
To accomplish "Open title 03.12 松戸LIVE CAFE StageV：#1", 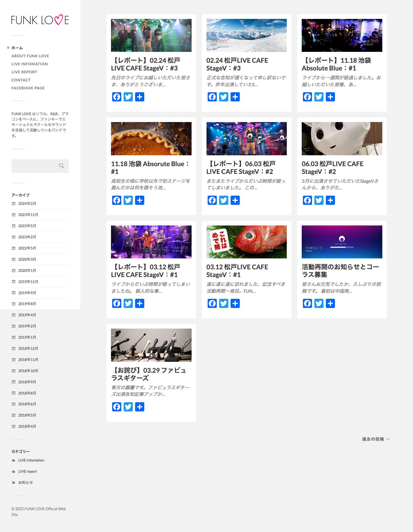I will point(237,271).
